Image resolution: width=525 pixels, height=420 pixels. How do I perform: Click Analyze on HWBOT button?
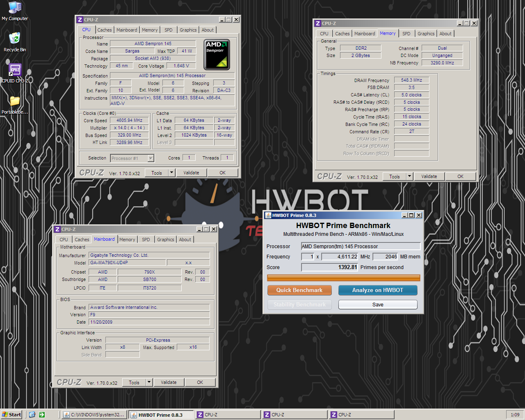378,290
